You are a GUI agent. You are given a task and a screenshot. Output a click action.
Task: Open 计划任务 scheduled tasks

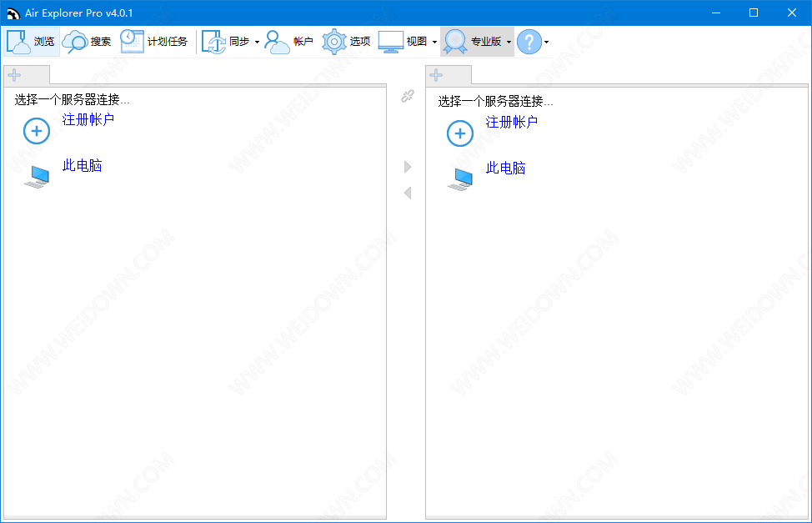coord(153,42)
